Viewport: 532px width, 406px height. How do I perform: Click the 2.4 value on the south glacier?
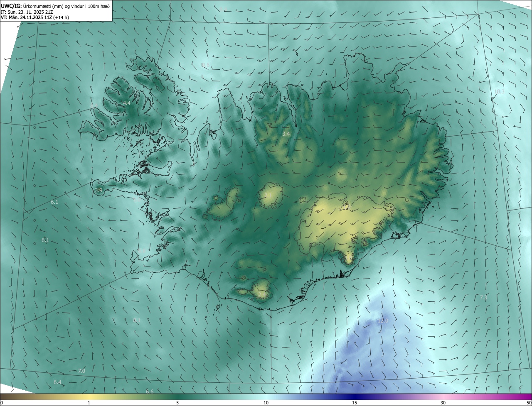pos(262,295)
